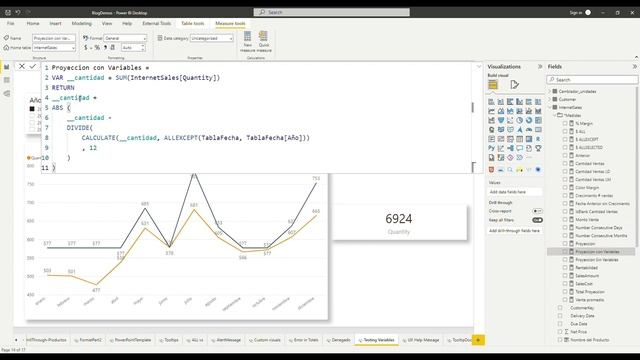Expand the Cambiador_unidades table
This screenshot has height=360, width=640.
coord(550,91)
